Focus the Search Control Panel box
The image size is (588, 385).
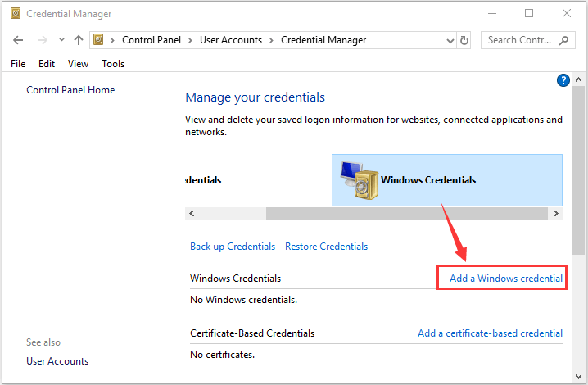pos(528,40)
